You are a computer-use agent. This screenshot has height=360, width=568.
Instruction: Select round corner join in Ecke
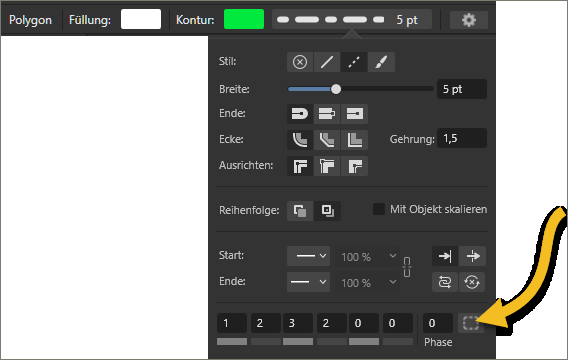300,140
